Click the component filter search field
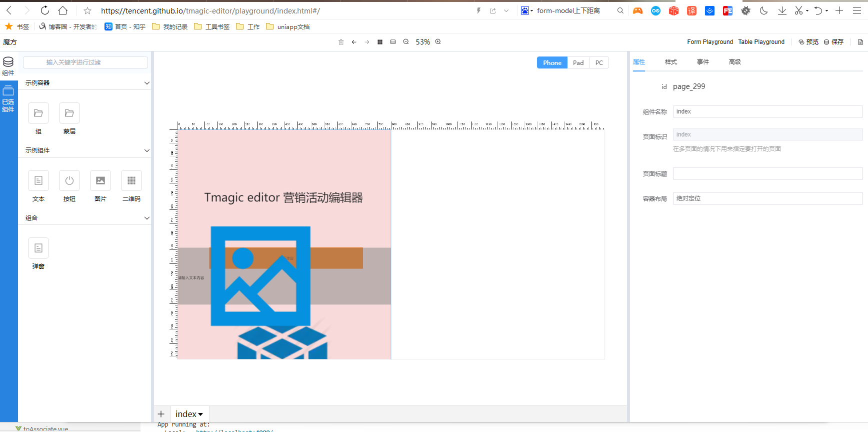 click(85, 62)
